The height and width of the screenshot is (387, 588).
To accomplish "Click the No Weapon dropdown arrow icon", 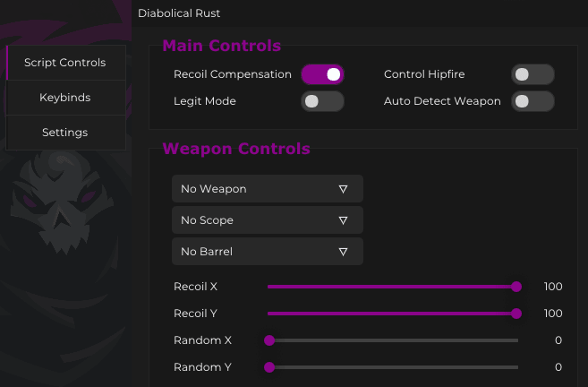I will 343,189.
